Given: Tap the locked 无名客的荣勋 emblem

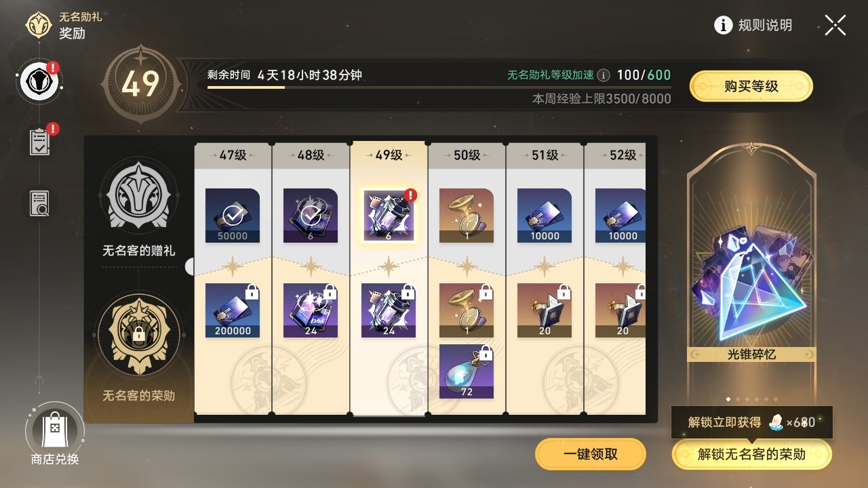Looking at the screenshot, I should (x=139, y=334).
